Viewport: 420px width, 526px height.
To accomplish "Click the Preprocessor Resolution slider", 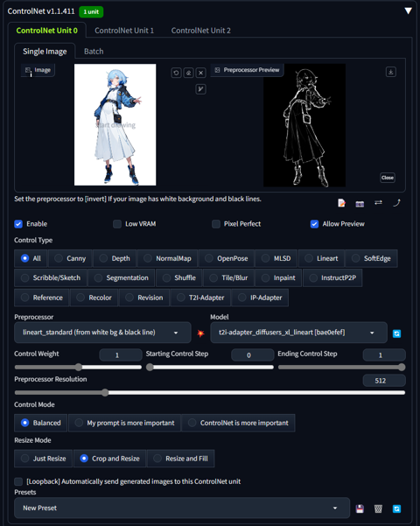I will coord(210,392).
